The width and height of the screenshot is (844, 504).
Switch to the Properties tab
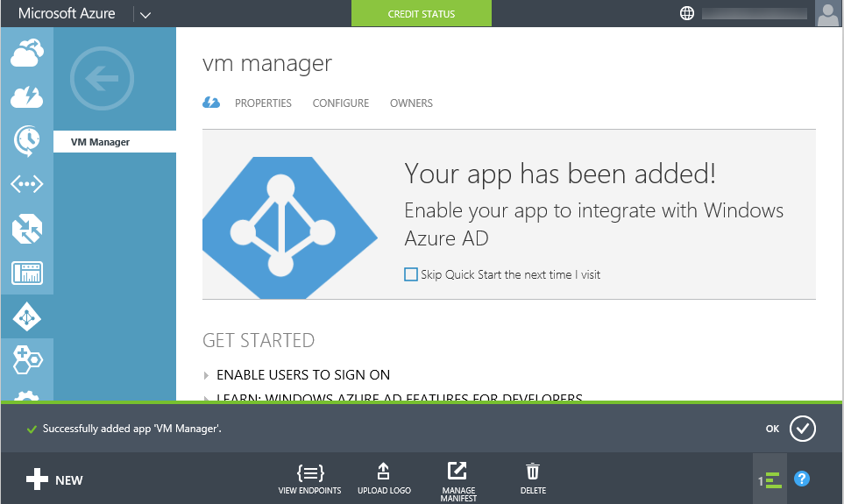263,103
